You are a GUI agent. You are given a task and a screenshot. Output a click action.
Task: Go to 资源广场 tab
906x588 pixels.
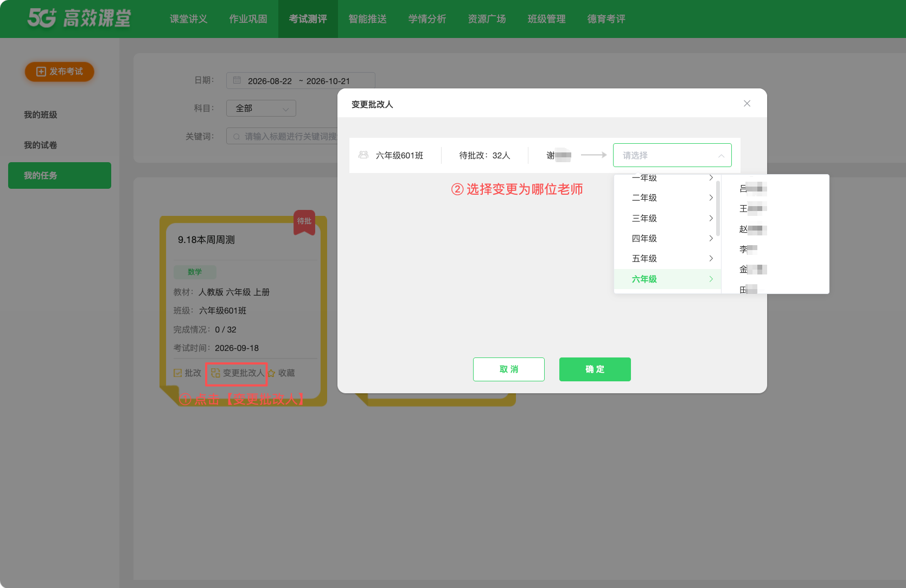coord(487,19)
